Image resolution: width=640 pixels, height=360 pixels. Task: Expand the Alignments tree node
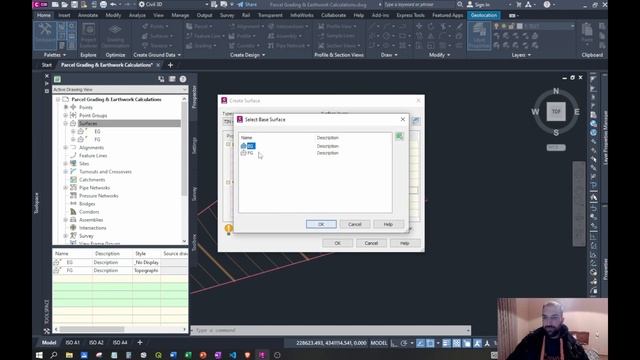[x=66, y=147]
